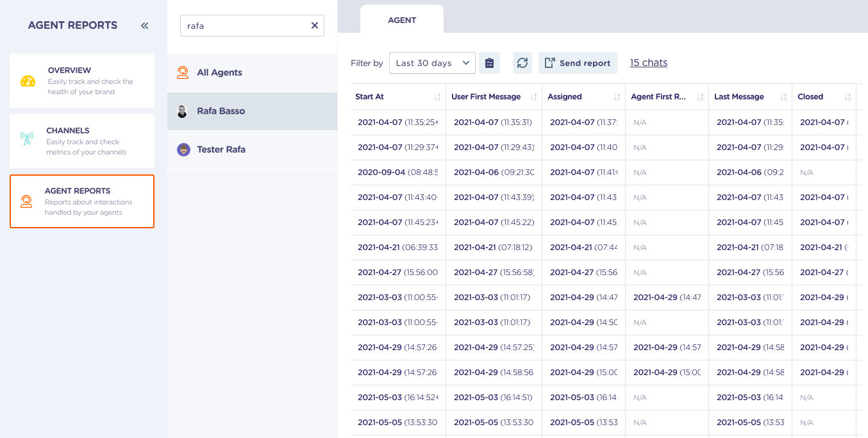Click User First Message cell 2021-04-07 (11:29:43)
The image size is (868, 438).
(494, 147)
